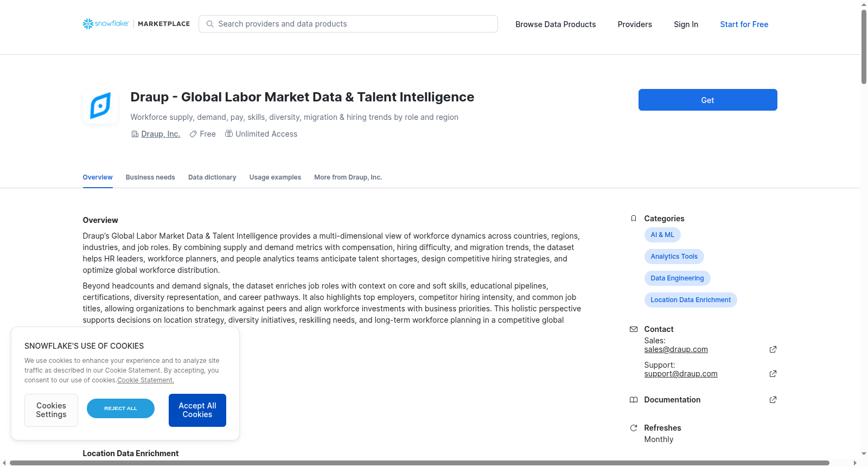This screenshot has height=467, width=868.
Task: Open the Draup, Inc. provider link
Action: 161,134
